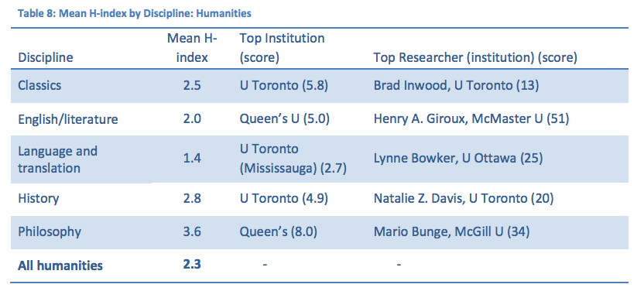Click the Mean H-index column header
This screenshot has height=298, width=644.
pos(192,48)
